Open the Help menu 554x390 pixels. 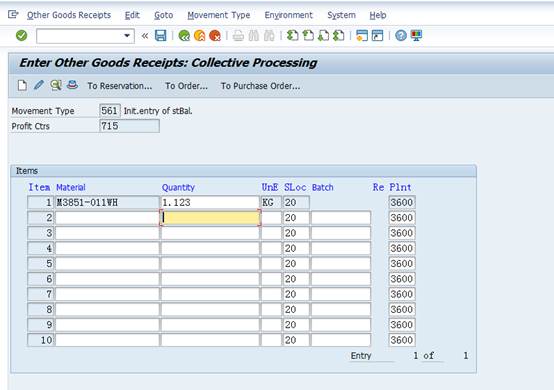click(x=378, y=15)
